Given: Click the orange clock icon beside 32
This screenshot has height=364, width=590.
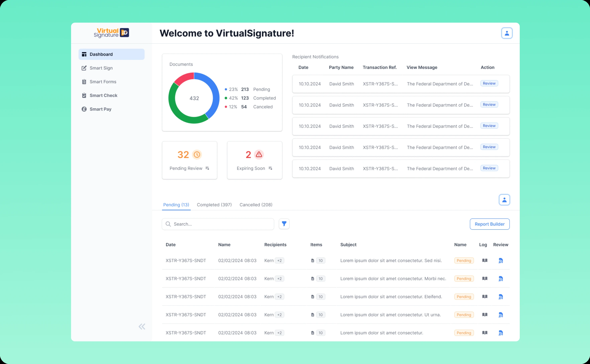Looking at the screenshot, I should 197,154.
